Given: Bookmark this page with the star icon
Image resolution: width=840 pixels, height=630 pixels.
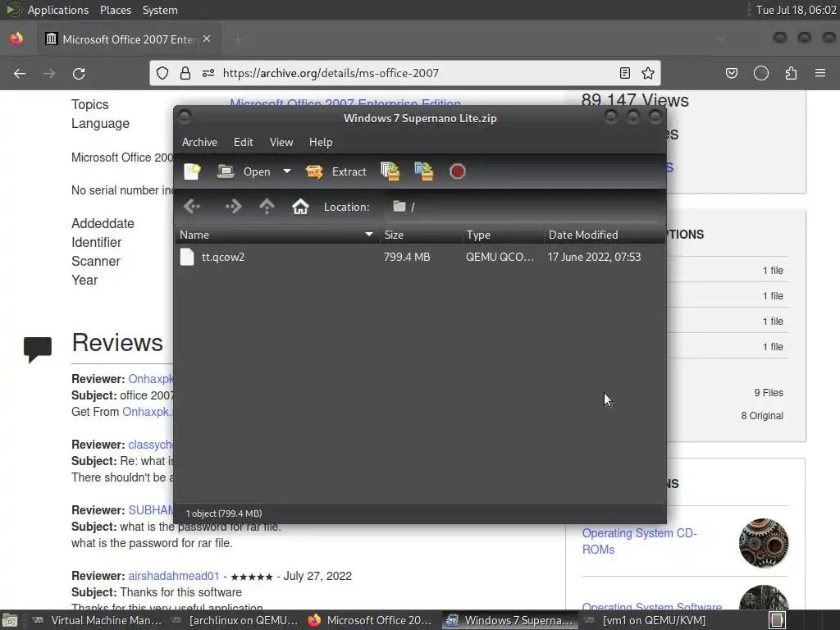Looking at the screenshot, I should click(648, 73).
